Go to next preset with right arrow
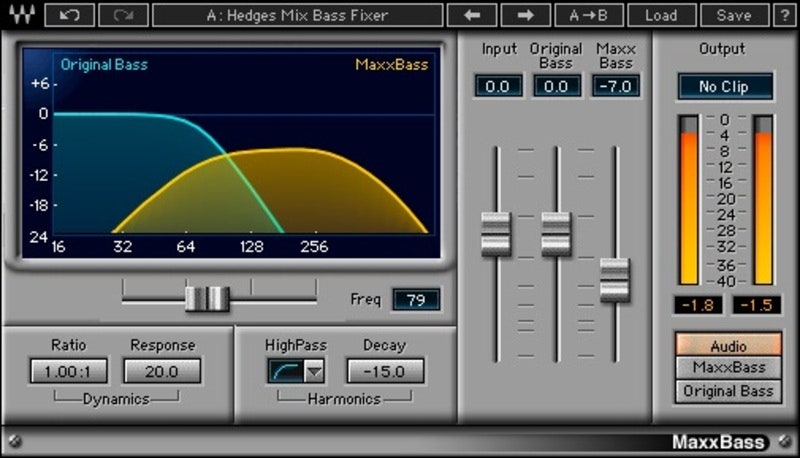 point(525,15)
